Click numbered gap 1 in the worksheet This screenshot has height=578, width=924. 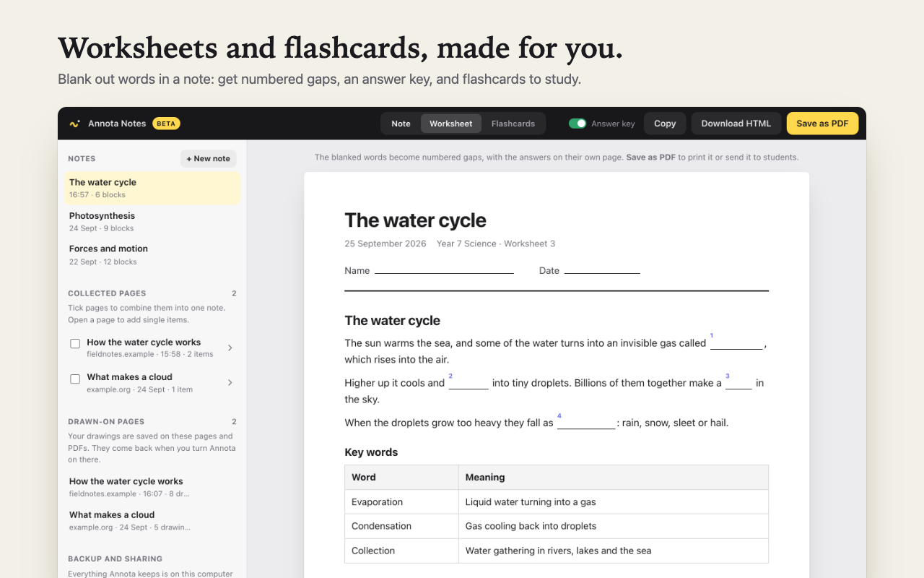[736, 344]
